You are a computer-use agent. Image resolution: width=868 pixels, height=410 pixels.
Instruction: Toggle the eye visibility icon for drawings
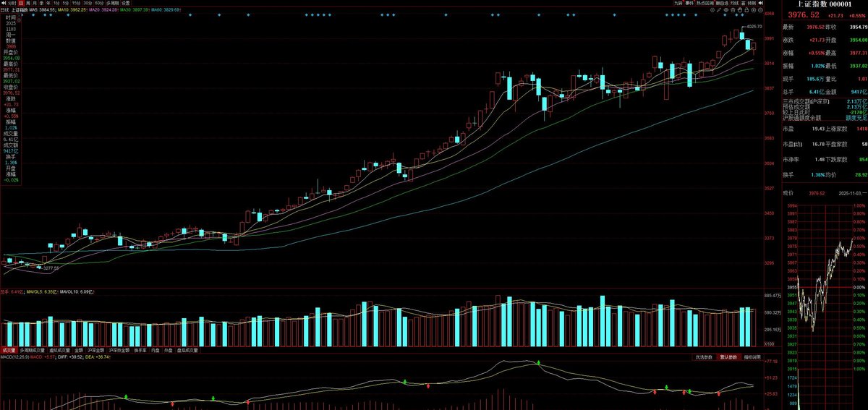[x=726, y=10]
